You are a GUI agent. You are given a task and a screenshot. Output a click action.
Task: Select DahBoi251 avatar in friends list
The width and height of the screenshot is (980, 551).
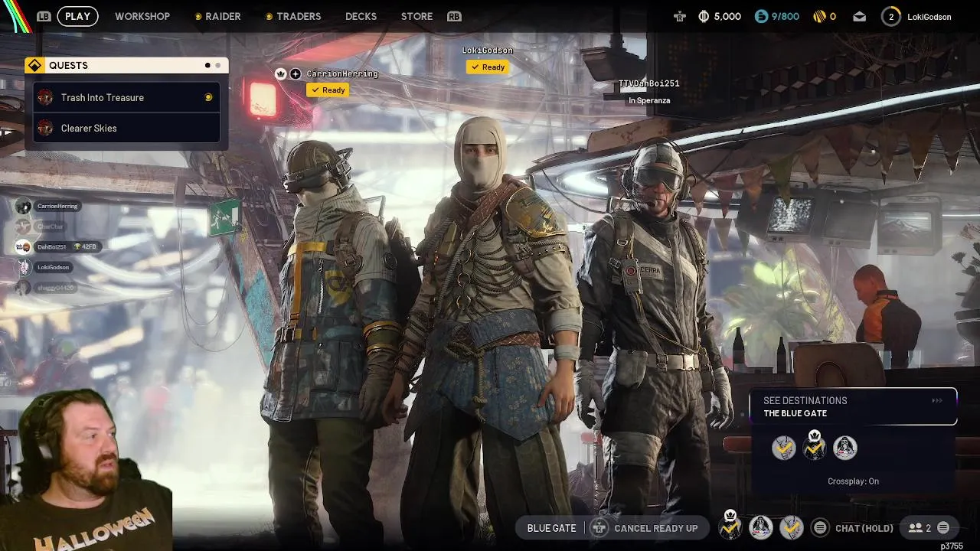pyautogui.click(x=24, y=246)
